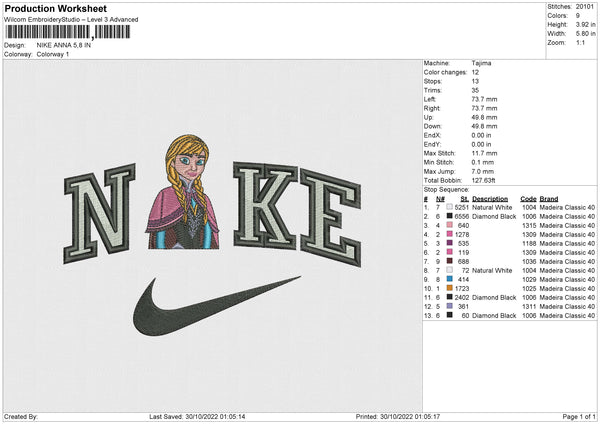
Task: Pick the purple swatch in stop 5
Action: coord(449,243)
